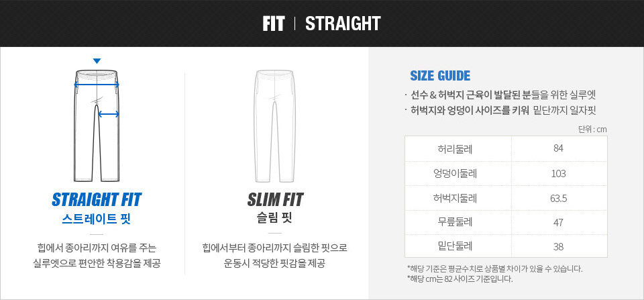Click the FIT text in the header bar

click(x=274, y=24)
